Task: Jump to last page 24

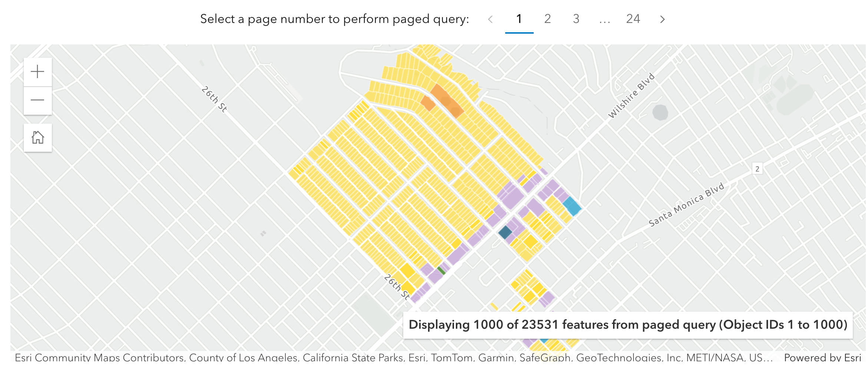Action: tap(633, 19)
